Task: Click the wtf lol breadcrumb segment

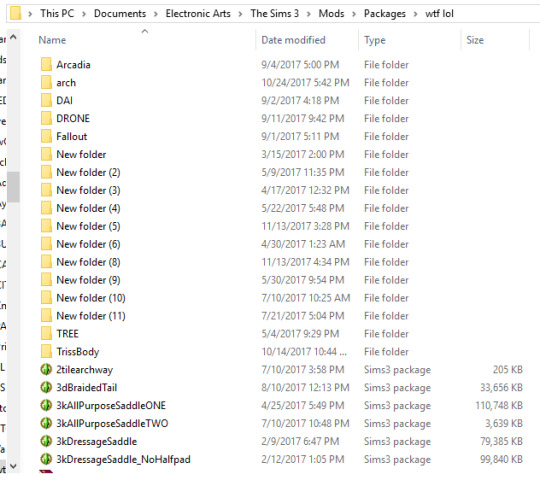Action: [x=439, y=13]
